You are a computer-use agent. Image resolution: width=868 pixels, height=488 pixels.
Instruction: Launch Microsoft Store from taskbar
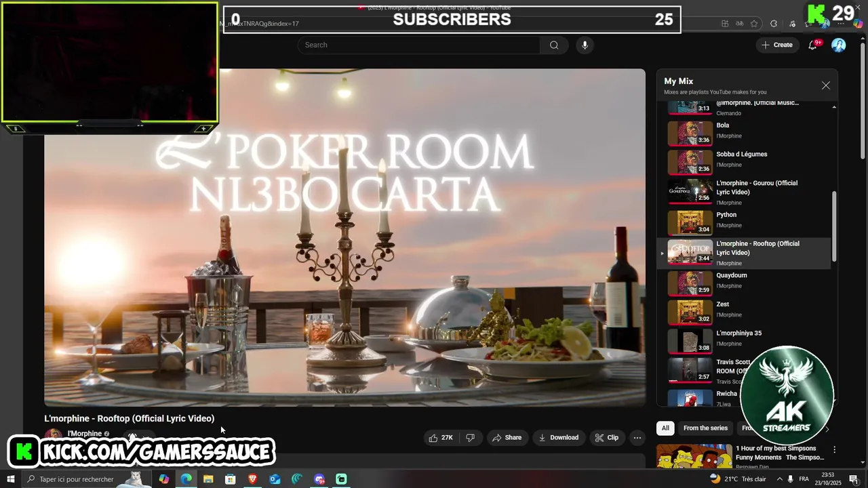pos(231,479)
